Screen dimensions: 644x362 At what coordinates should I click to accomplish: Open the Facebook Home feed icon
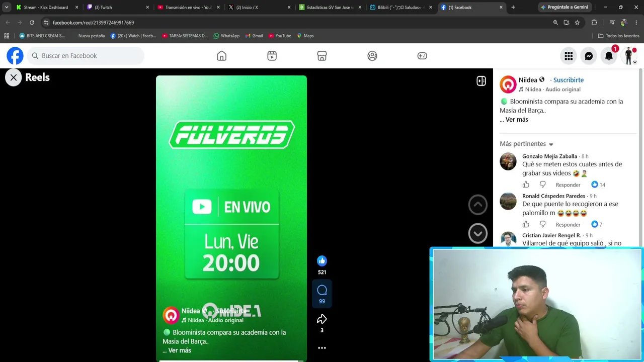[x=221, y=56]
